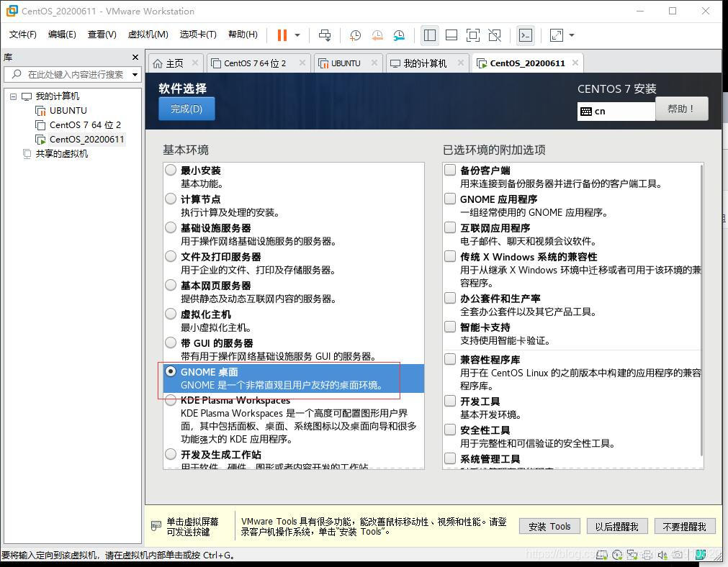Viewport: 728px width, 567px height.
Task: Send Ctrl+Alt+Del to the guest
Action: pos(325,35)
